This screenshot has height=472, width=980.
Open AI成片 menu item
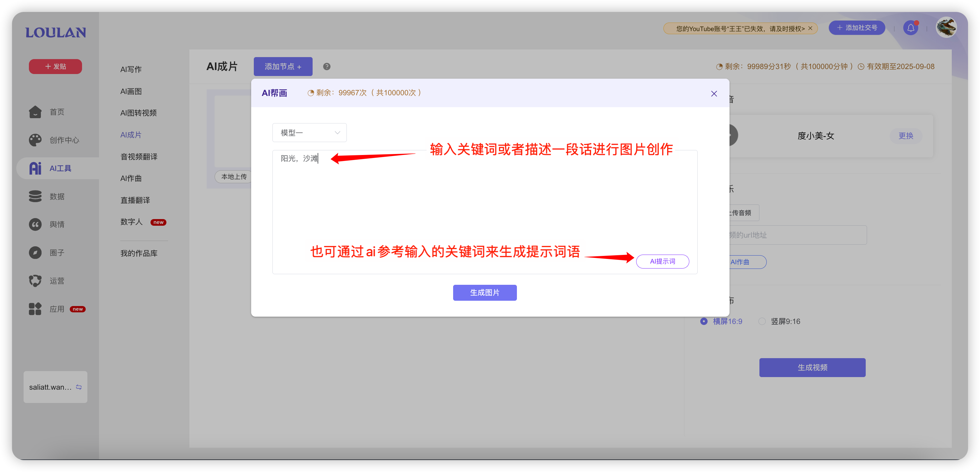131,134
